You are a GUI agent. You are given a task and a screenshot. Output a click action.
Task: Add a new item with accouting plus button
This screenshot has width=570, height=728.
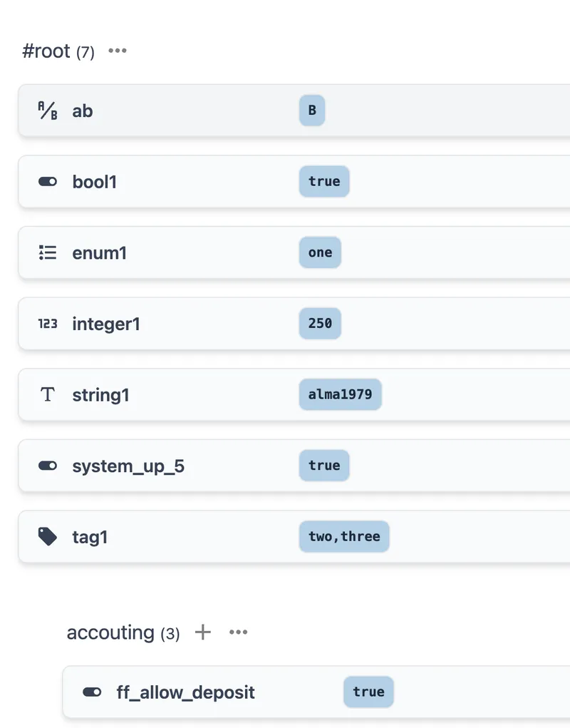click(203, 632)
